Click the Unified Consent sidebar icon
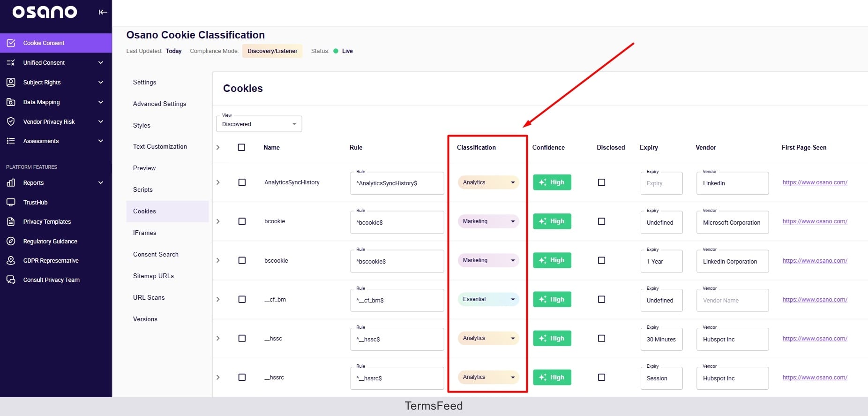Screen dimensions: 868x416 [11, 62]
